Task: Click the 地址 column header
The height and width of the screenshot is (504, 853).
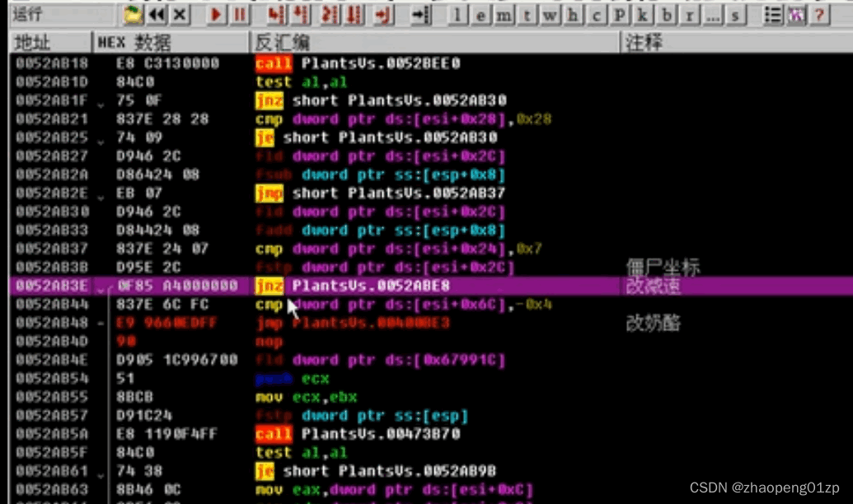Action: 50,42
